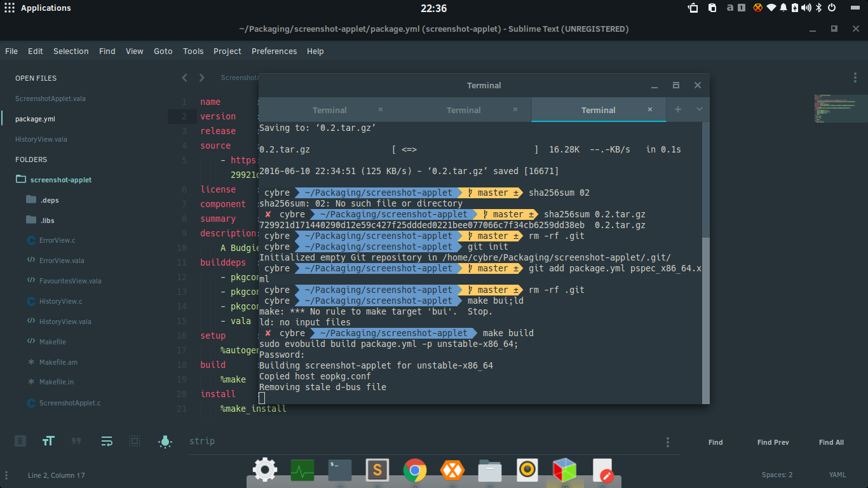Open the Preferences menu
This screenshot has height=488, width=868.
[x=274, y=51]
